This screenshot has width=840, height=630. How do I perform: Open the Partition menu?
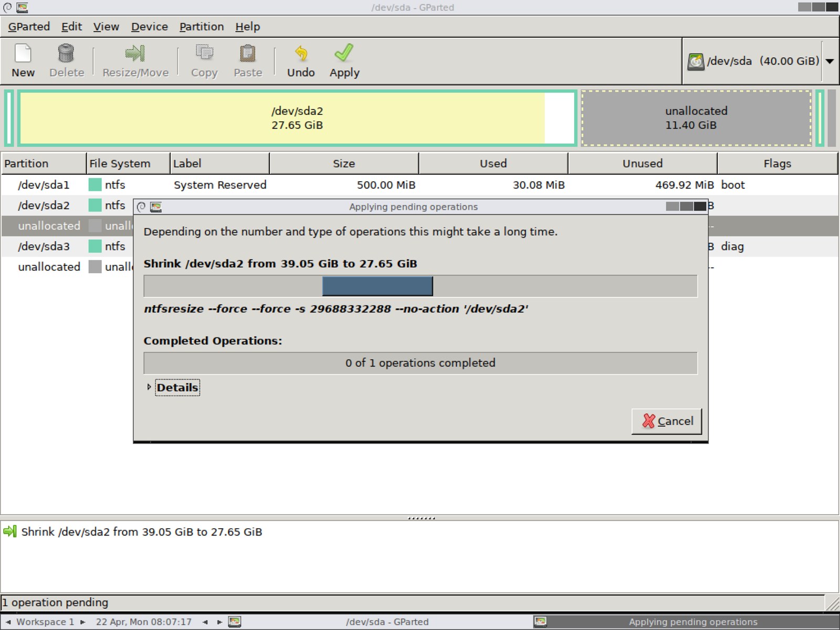pyautogui.click(x=202, y=26)
